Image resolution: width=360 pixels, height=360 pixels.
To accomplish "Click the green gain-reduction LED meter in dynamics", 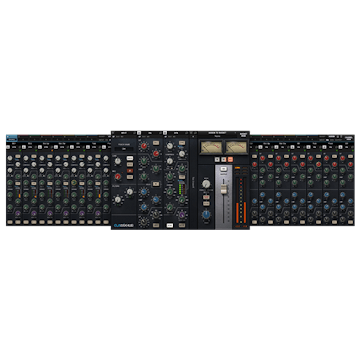I will [179, 190].
